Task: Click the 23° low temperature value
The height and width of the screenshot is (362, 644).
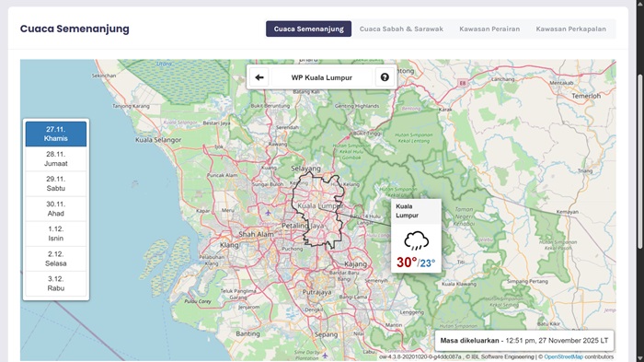Action: [x=428, y=263]
